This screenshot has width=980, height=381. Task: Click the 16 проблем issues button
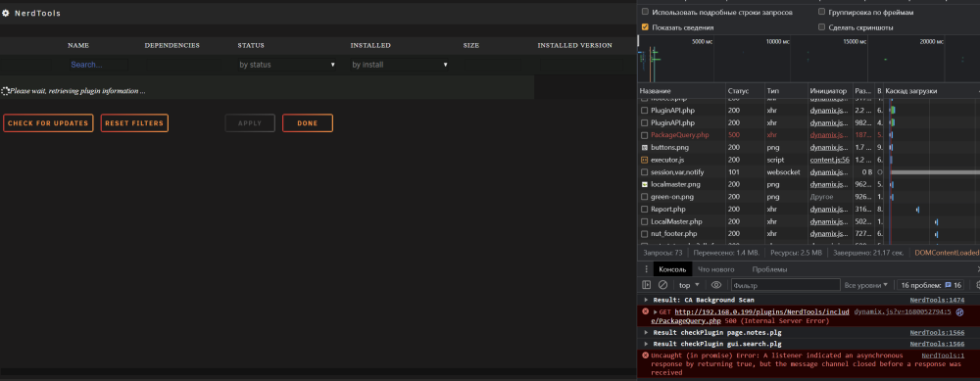[x=930, y=285]
